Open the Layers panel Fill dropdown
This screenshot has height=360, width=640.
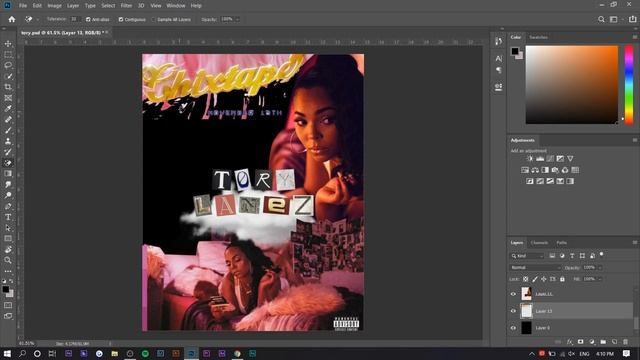coord(600,279)
